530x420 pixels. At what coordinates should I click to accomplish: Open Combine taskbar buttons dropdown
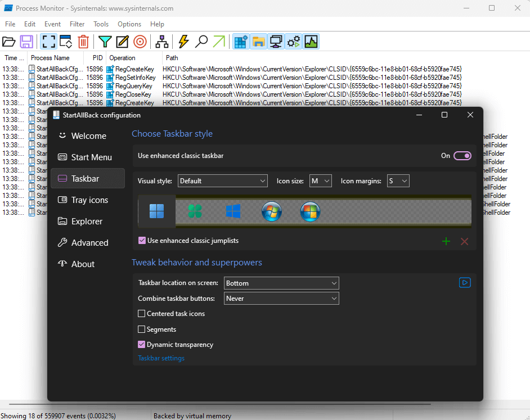click(281, 299)
